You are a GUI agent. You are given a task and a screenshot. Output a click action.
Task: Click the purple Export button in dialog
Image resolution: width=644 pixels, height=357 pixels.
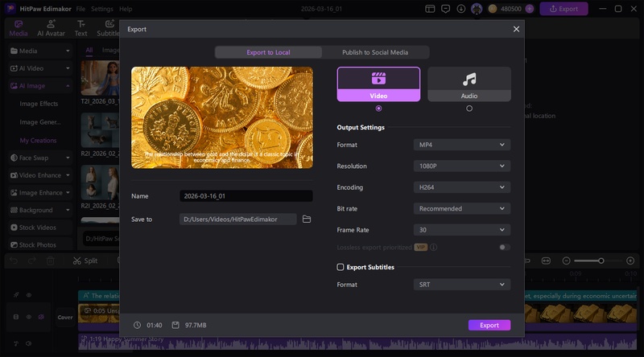[x=489, y=325]
